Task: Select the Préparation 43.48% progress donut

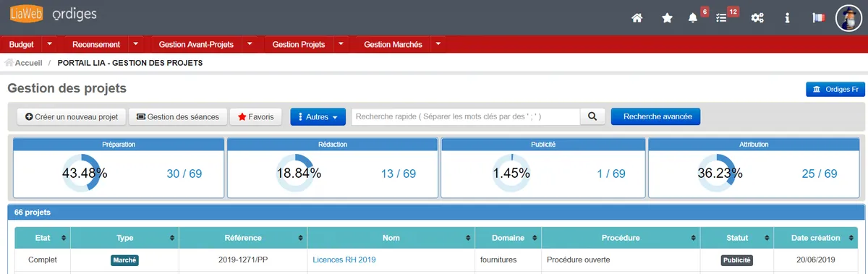Action: pos(81,173)
